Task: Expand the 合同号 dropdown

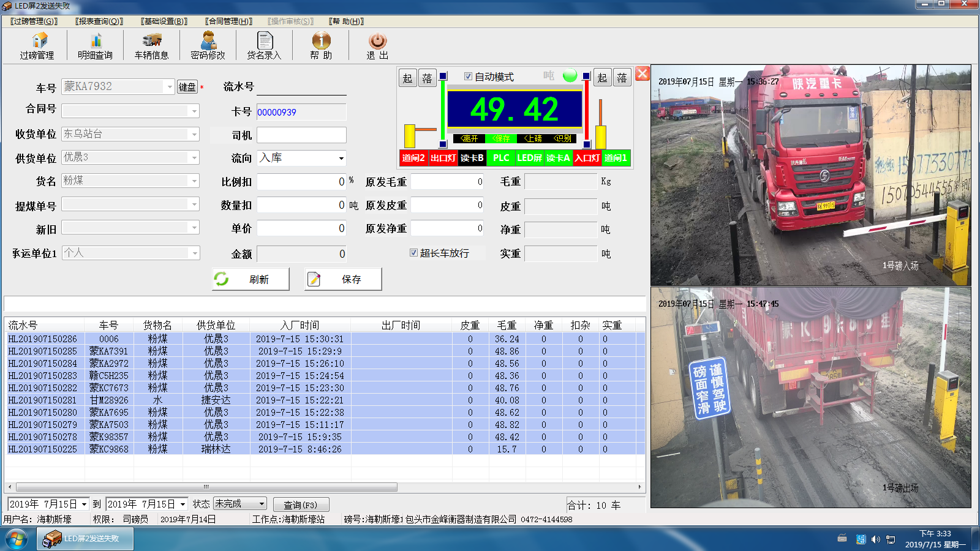Action: [194, 111]
